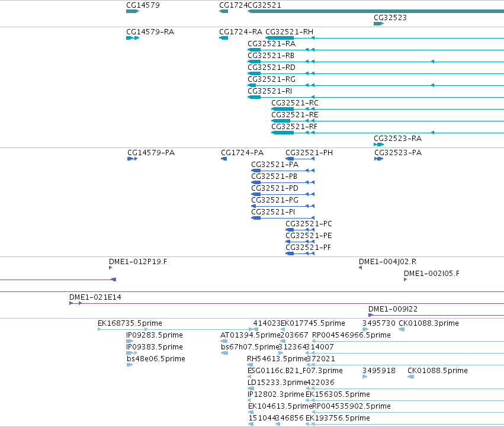Select protein CG32521-PC label
Screen dimensions: 504x427
309,224
